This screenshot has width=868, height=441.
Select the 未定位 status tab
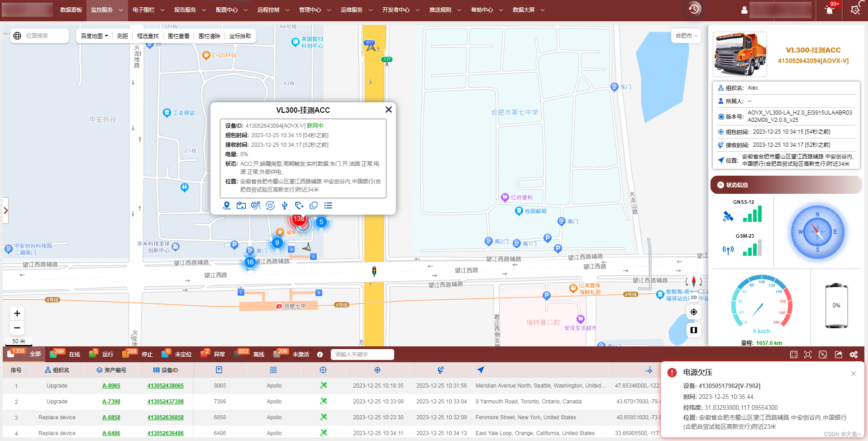[x=177, y=354]
